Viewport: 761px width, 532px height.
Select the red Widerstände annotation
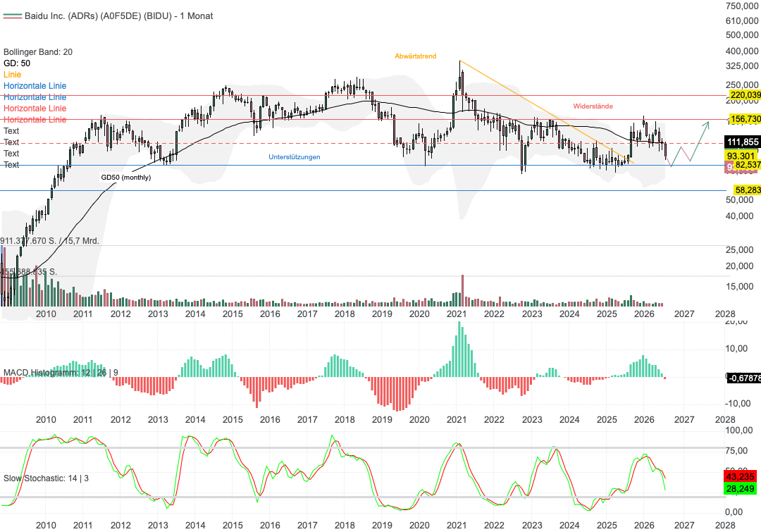[593, 106]
